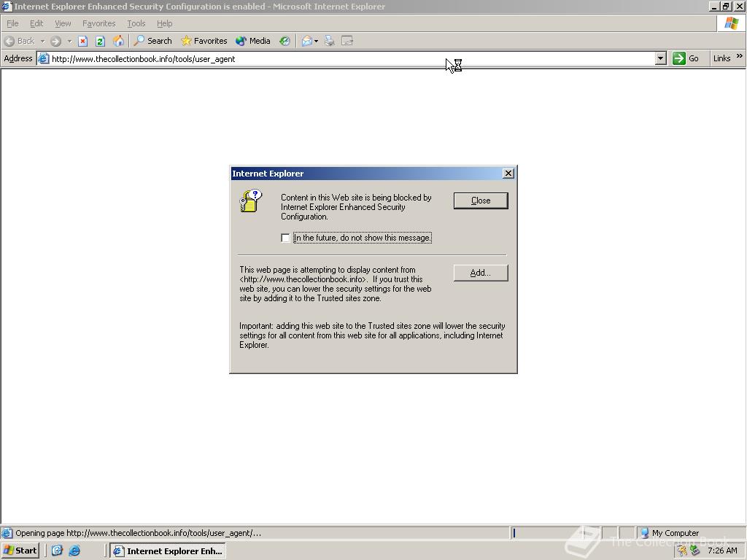Image resolution: width=747 pixels, height=560 pixels.
Task: Select the Internet Explorer Enh... taskbar button
Action: [168, 551]
